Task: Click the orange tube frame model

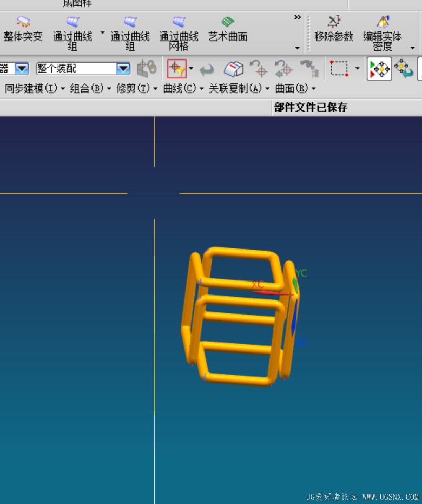Action: coord(239,316)
